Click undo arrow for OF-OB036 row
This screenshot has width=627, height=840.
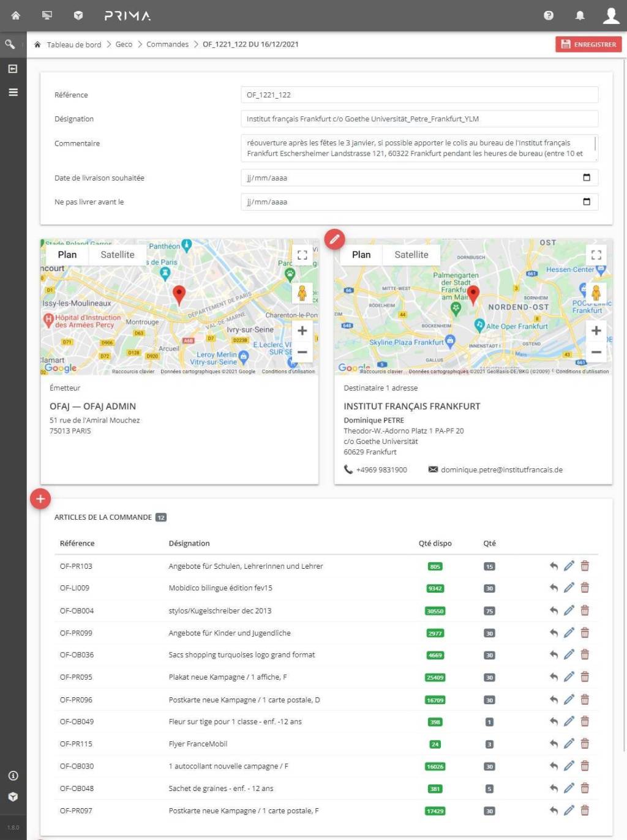554,654
